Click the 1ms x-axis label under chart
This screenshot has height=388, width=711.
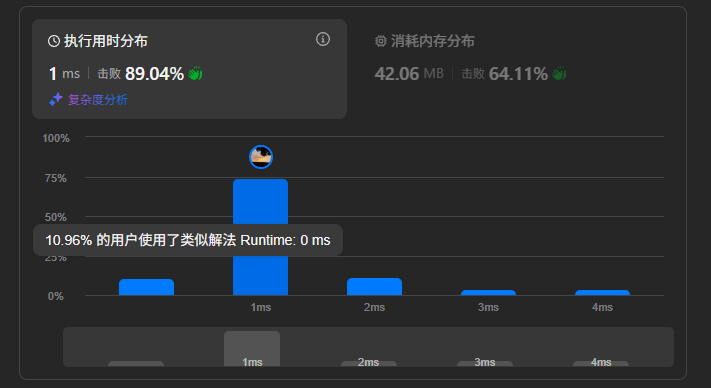coord(261,307)
